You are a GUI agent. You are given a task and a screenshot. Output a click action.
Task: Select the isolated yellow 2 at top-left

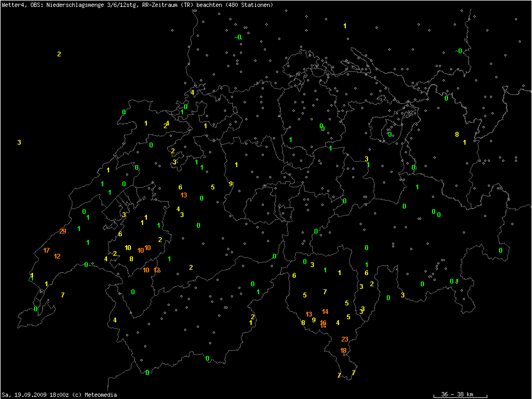pyautogui.click(x=59, y=54)
